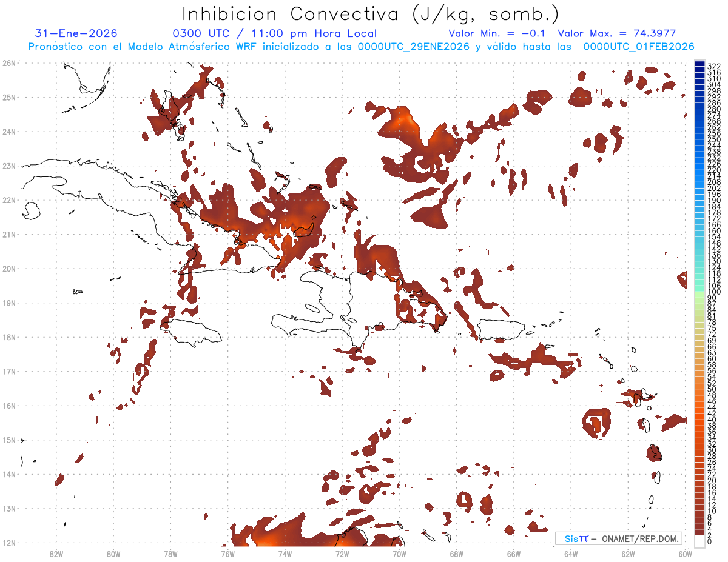Viewport: 728px width, 562px height.
Task: Click the 18N latitude label
Action: [x=9, y=337]
